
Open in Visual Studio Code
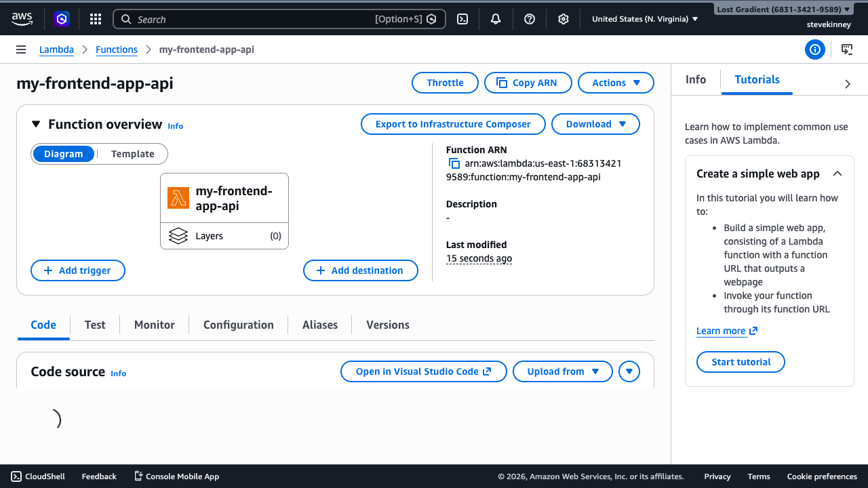pyautogui.click(x=424, y=371)
